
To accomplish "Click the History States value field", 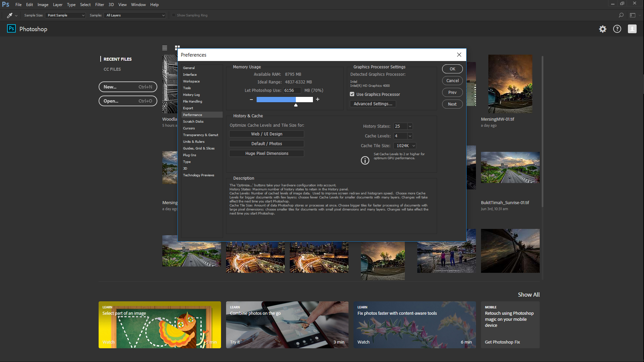I will point(400,126).
